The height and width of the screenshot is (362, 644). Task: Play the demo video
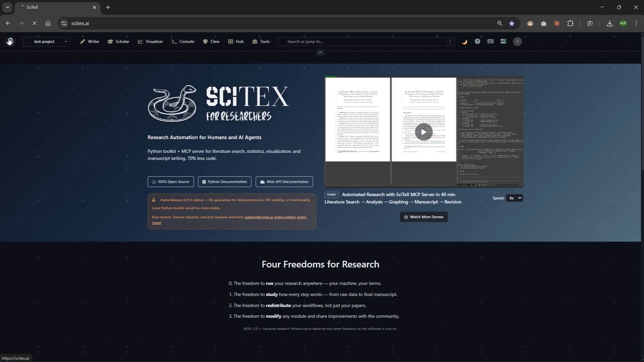tap(423, 131)
